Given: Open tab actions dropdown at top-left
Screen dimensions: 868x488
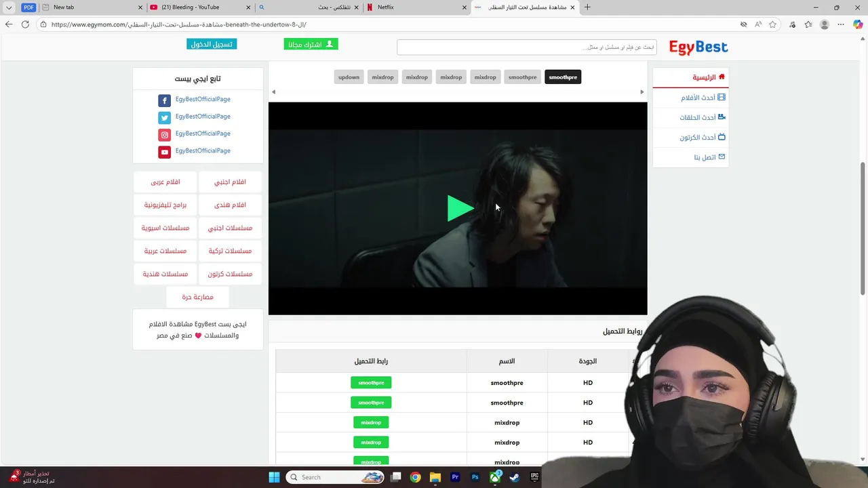Looking at the screenshot, I should coord(9,7).
